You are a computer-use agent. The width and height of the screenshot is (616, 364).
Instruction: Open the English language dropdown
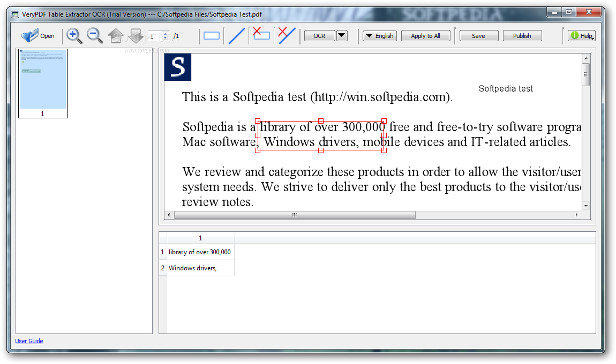(379, 36)
